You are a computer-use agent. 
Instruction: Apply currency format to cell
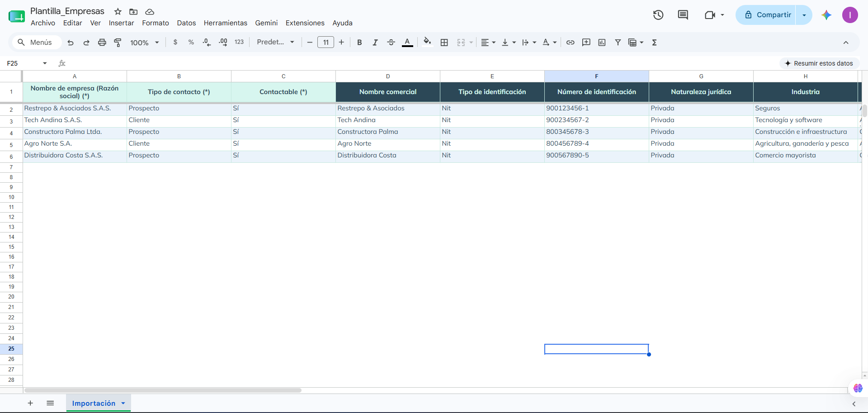click(x=175, y=43)
